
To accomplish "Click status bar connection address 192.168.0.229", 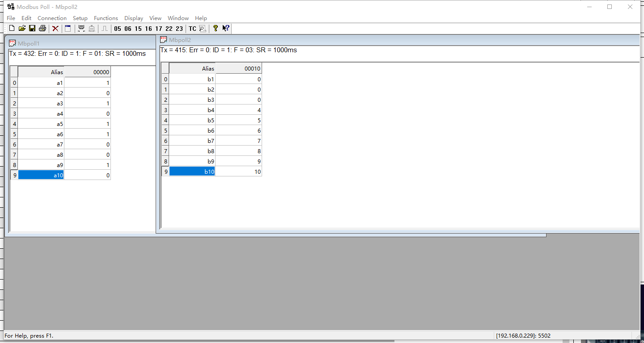I will click(x=523, y=335).
